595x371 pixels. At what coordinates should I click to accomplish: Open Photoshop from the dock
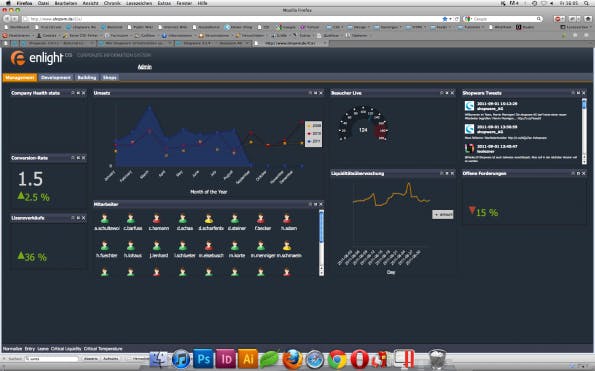(x=203, y=358)
